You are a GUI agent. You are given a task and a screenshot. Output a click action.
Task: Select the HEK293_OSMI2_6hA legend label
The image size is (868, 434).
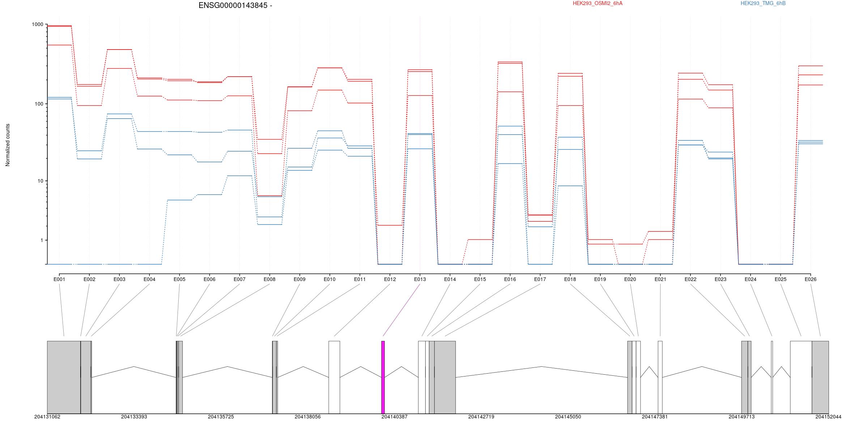597,3
